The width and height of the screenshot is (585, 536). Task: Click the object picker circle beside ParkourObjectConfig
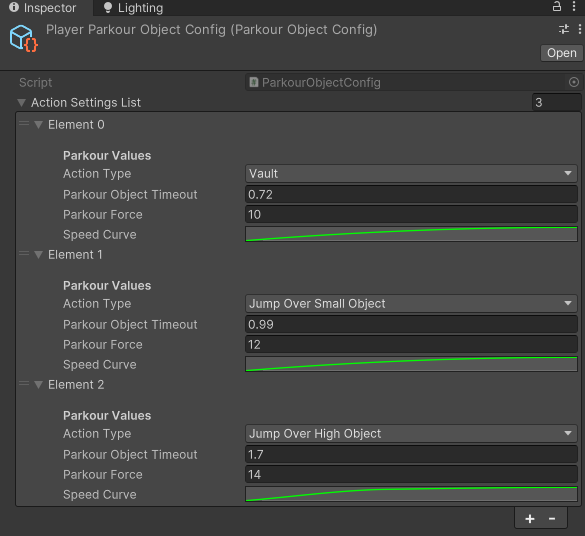coord(574,82)
